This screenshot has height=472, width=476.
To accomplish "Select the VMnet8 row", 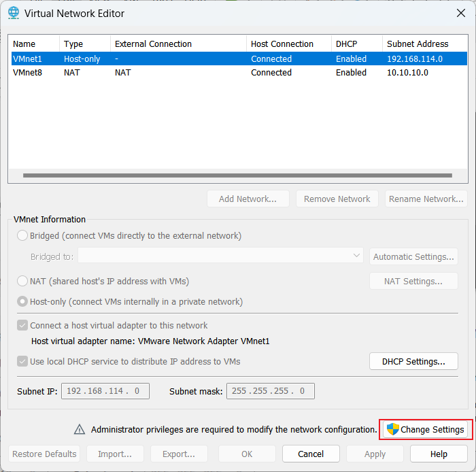I will tap(239, 73).
